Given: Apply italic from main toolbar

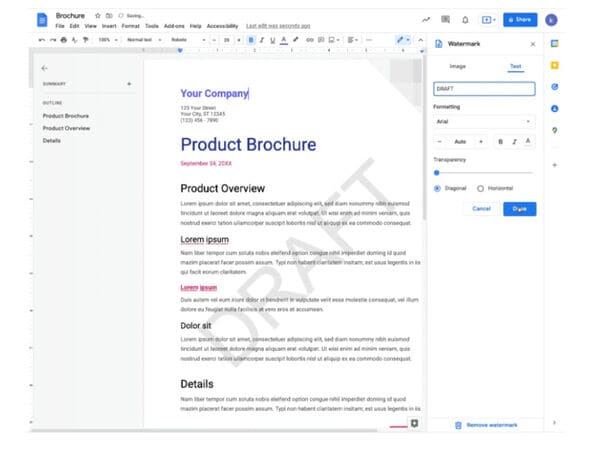Looking at the screenshot, I should [x=262, y=40].
